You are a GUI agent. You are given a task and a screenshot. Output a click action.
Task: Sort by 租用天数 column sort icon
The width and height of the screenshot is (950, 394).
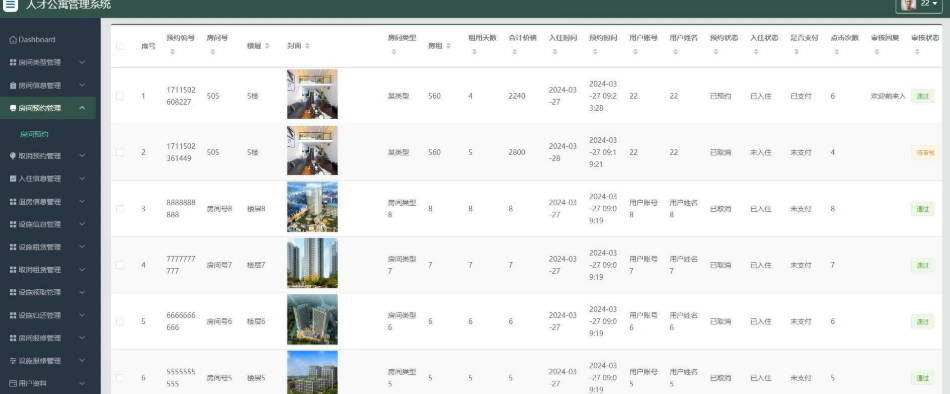474,52
